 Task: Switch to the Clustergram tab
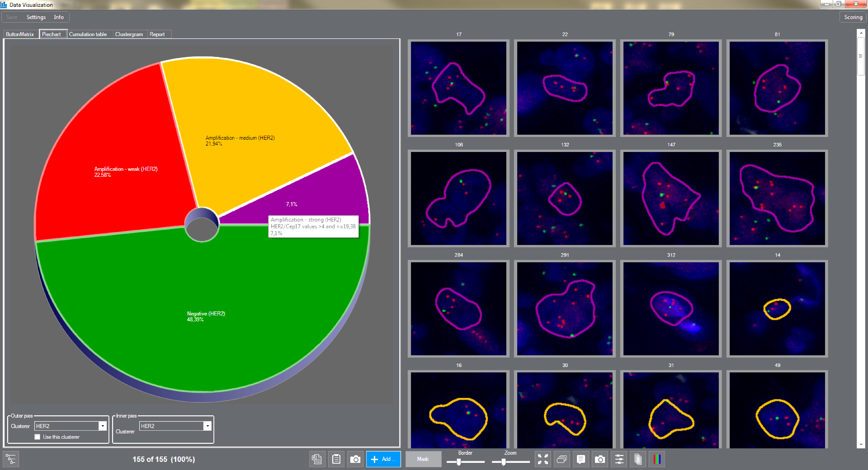129,34
